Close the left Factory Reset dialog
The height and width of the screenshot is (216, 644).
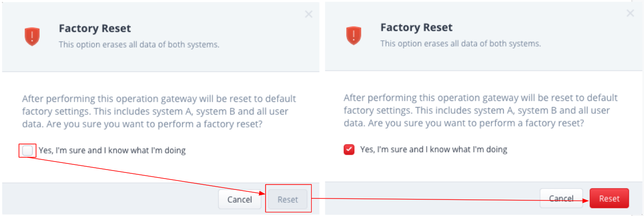coord(309,14)
